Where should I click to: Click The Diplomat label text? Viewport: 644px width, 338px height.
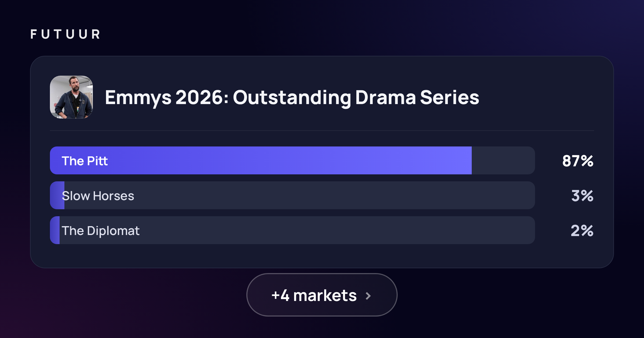(x=101, y=231)
